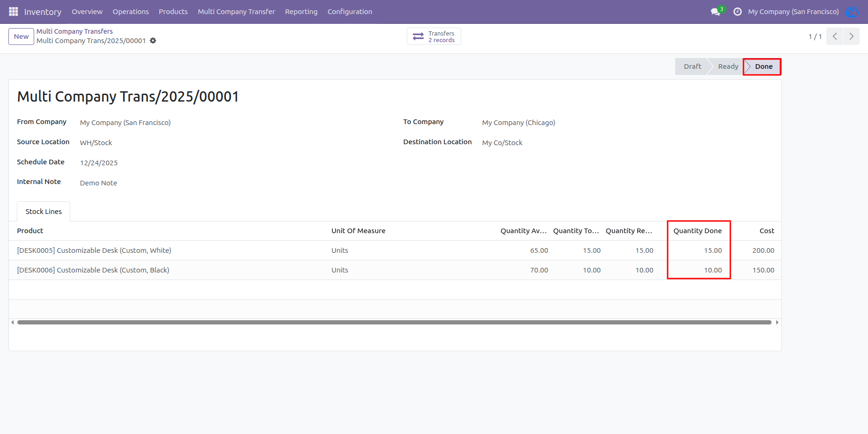This screenshot has width=868, height=434.
Task: Open the Inventory app title
Action: click(43, 12)
